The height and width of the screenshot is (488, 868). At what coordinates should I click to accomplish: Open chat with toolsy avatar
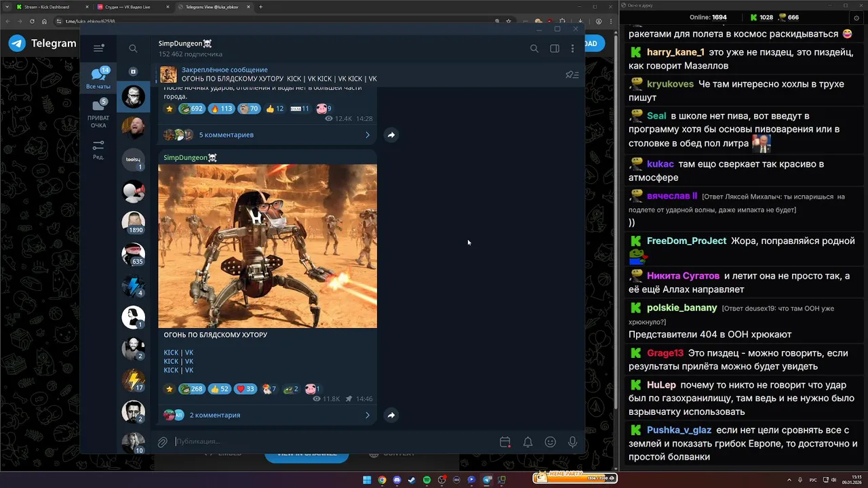(x=133, y=159)
